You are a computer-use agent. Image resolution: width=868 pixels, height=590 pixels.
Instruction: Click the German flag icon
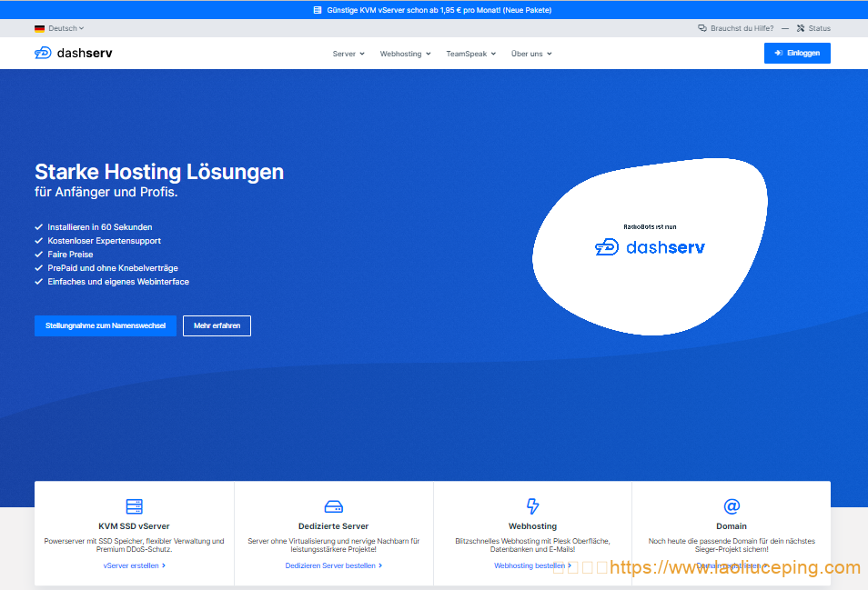[x=39, y=28]
